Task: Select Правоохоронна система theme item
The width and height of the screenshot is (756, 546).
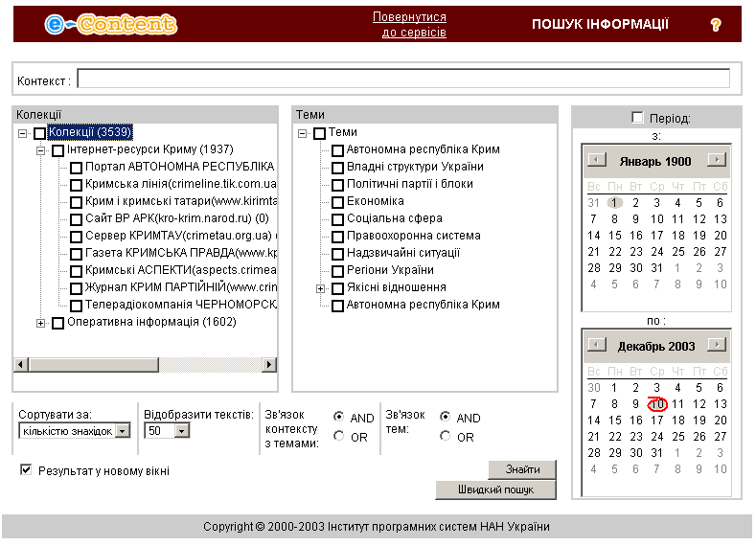Action: click(x=414, y=236)
